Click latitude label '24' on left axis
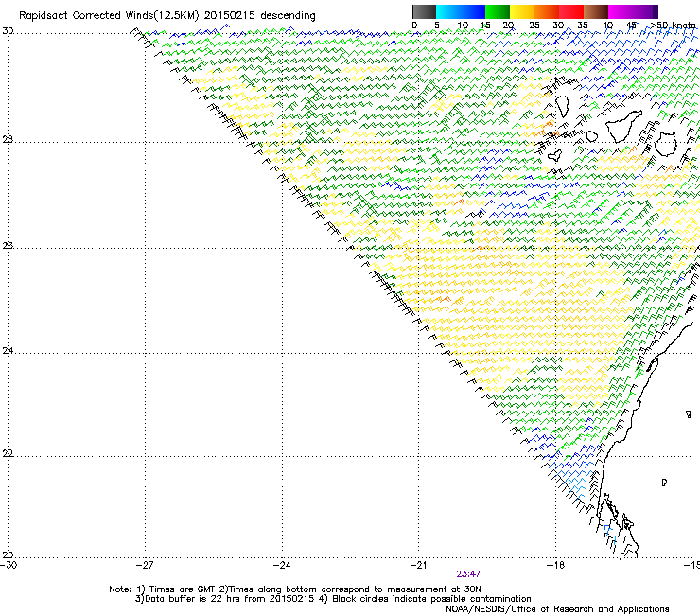This screenshot has width=700, height=615. pyautogui.click(x=8, y=351)
